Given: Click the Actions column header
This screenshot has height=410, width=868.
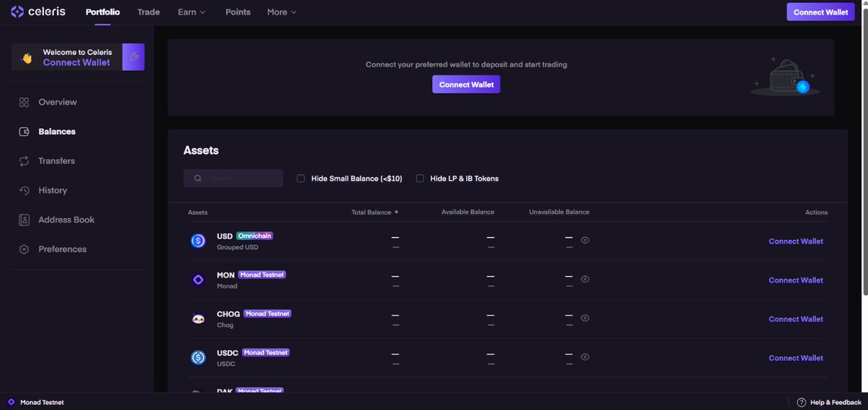Looking at the screenshot, I should [x=817, y=212].
